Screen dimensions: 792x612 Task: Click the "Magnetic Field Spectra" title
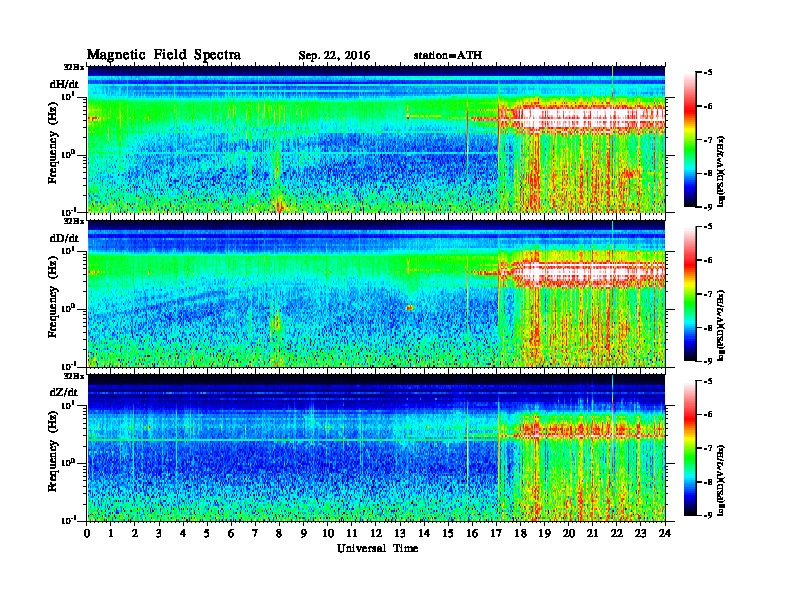click(x=164, y=55)
